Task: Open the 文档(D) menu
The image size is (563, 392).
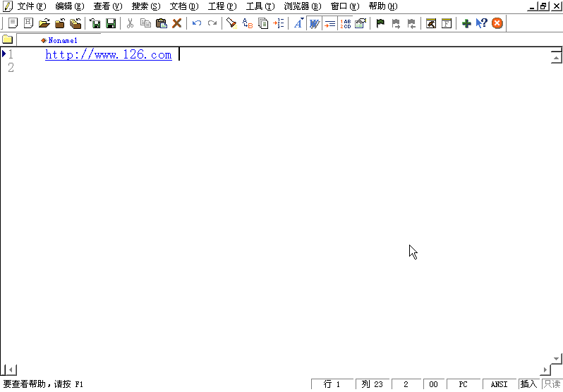Action: click(184, 6)
